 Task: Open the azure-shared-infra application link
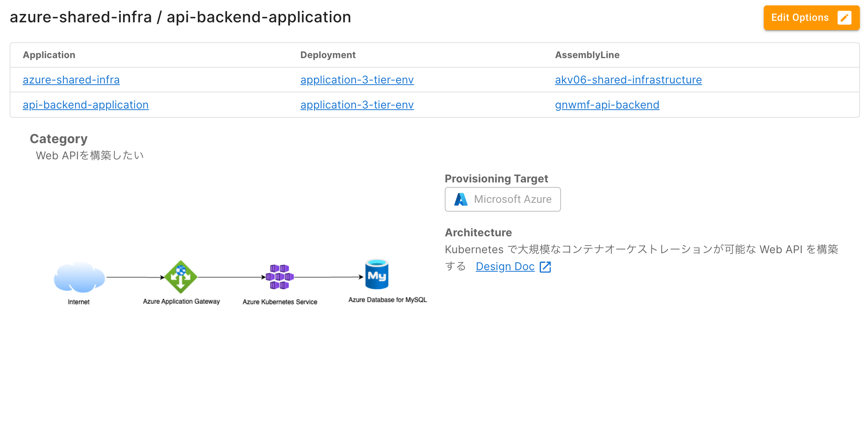tap(71, 80)
